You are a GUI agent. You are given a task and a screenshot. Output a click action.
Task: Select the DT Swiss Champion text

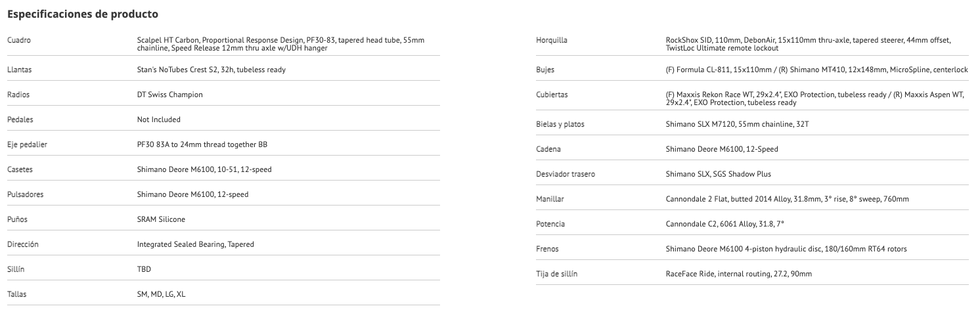point(169,95)
